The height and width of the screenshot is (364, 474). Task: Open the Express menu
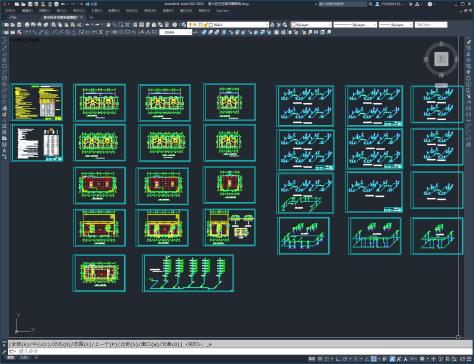coord(222,11)
